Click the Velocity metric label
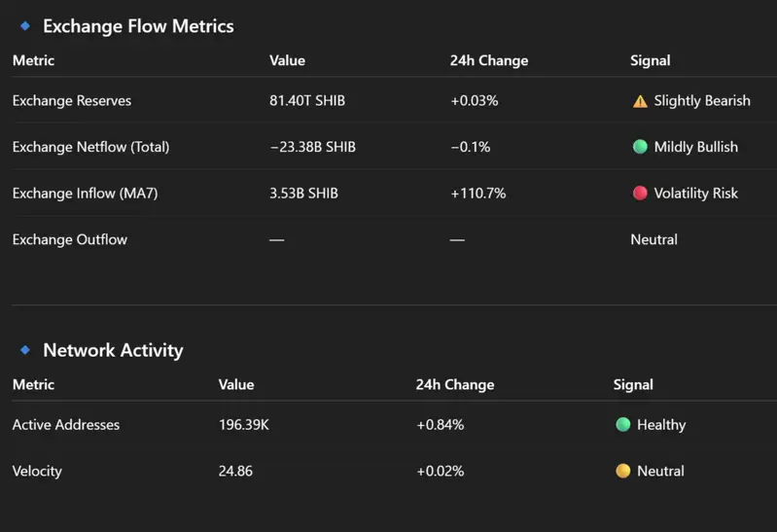Viewport: 777px width, 532px height. point(37,471)
